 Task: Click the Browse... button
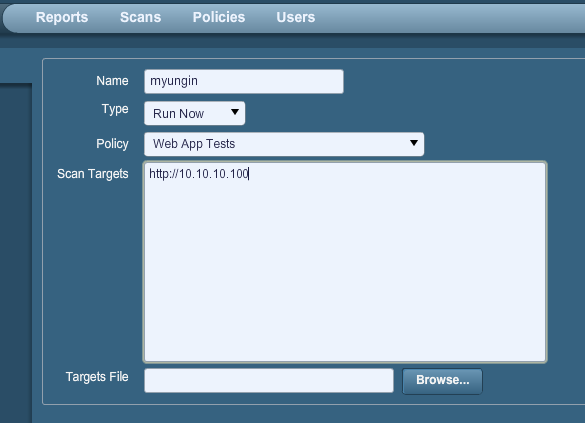[x=442, y=381]
